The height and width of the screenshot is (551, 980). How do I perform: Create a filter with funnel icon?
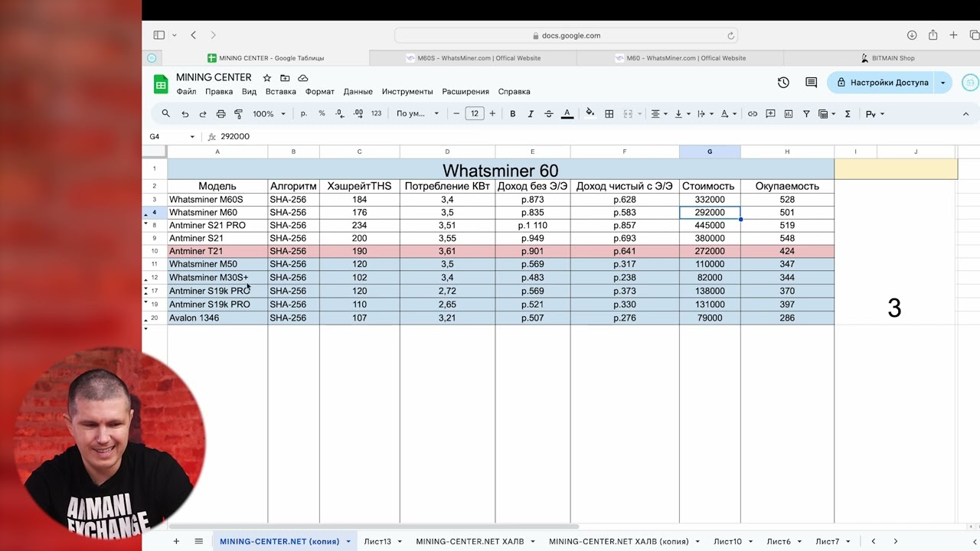[x=806, y=114]
